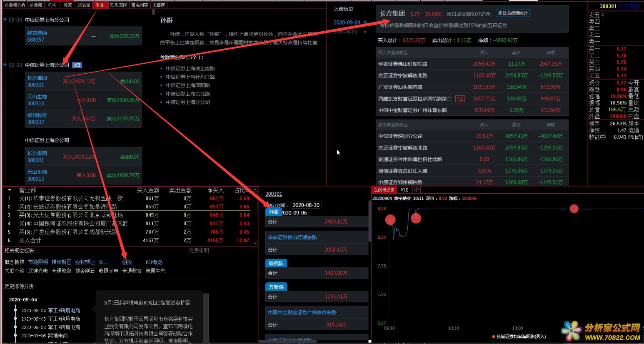The width and height of the screenshot is (644, 344).
Task: Open stock 建龙微纳 688357
Action: (37, 36)
